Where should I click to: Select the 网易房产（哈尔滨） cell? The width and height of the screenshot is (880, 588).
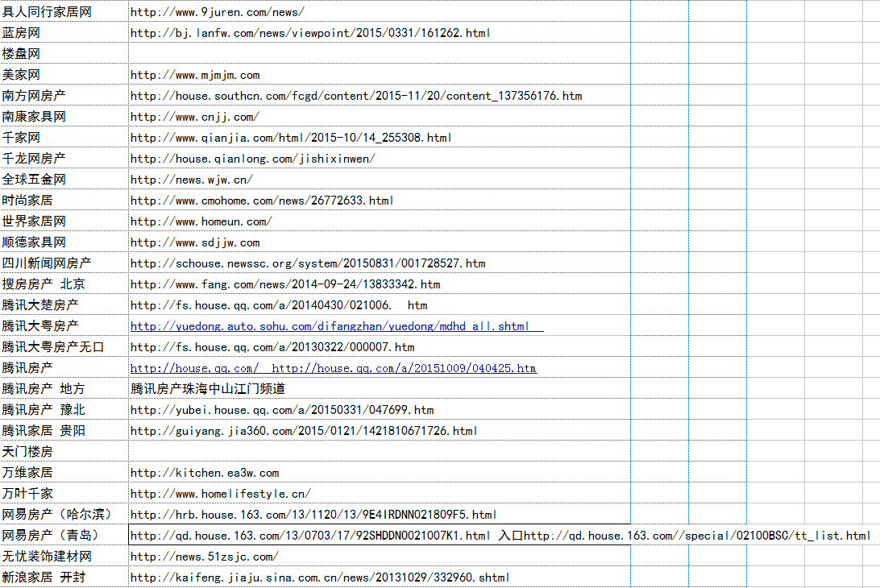(x=64, y=515)
